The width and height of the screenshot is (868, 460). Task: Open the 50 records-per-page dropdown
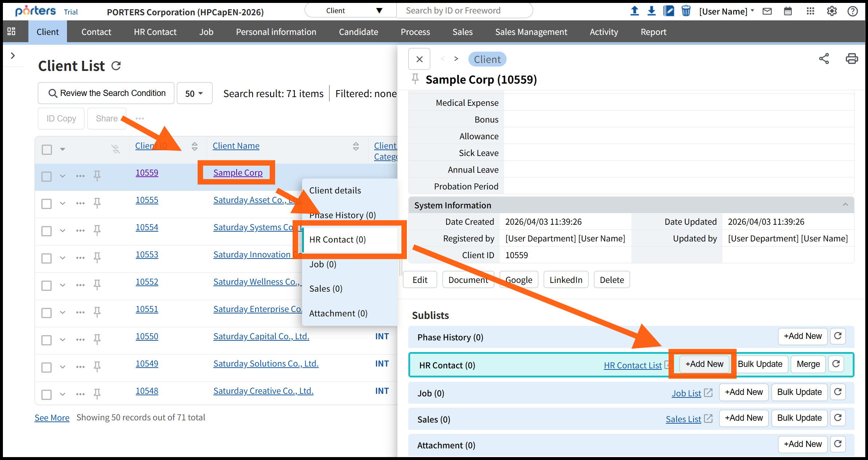click(194, 93)
